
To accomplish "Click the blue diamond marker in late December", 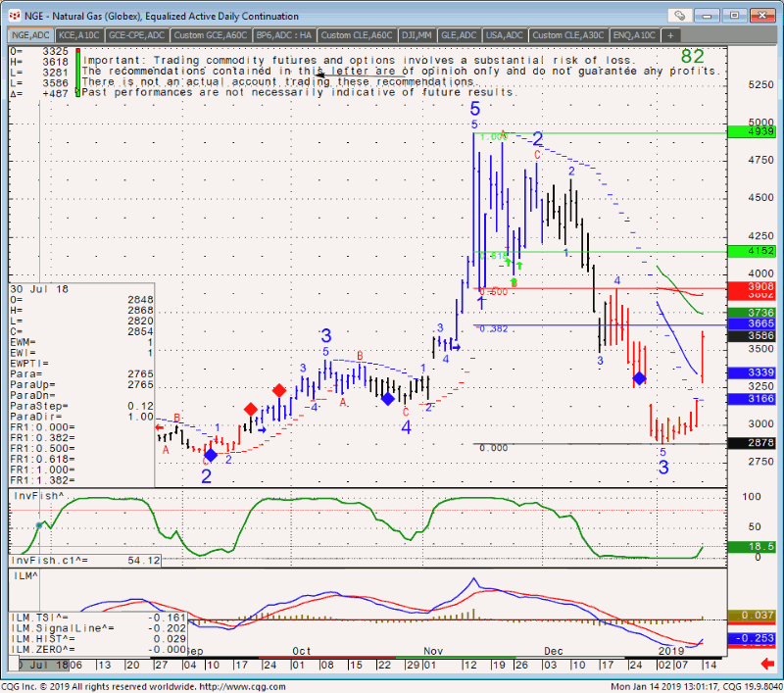I will [x=639, y=378].
